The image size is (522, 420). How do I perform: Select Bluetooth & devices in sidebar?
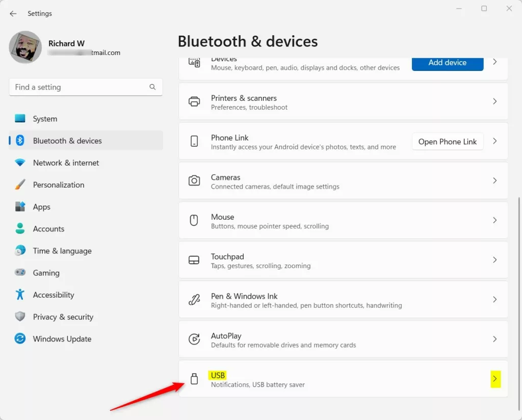tap(86, 141)
